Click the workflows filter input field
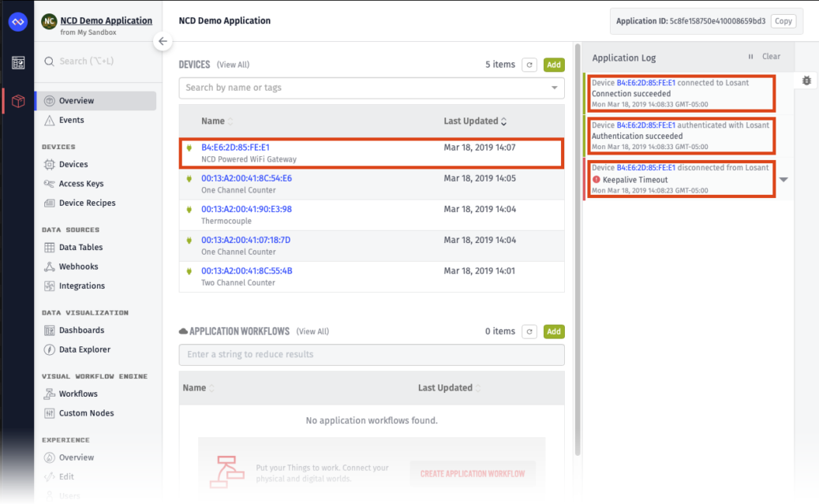 click(372, 355)
